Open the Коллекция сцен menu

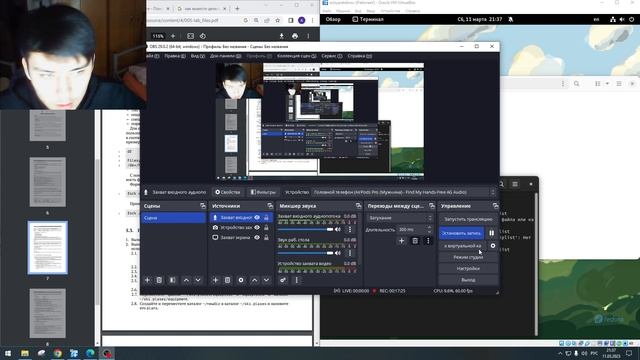tap(296, 56)
